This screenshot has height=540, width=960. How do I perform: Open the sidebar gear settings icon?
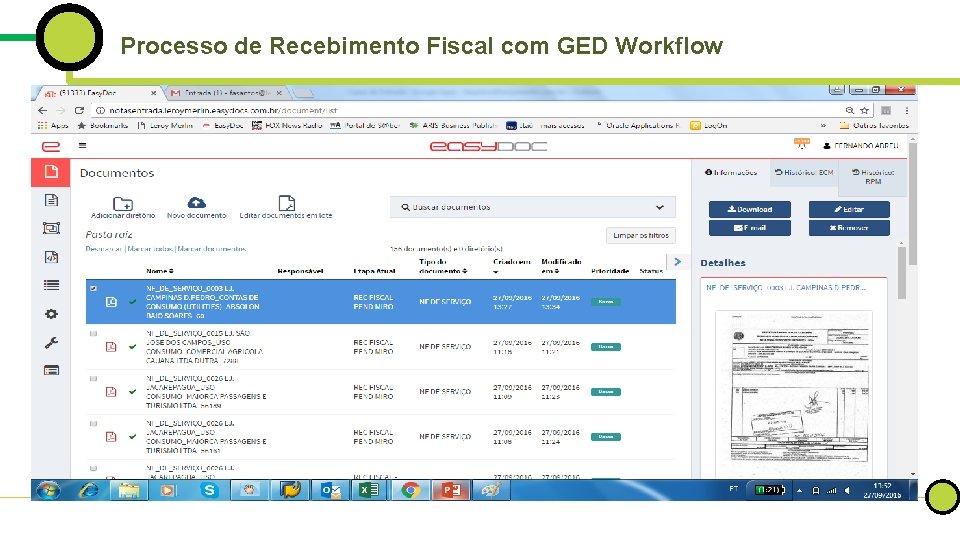51,313
